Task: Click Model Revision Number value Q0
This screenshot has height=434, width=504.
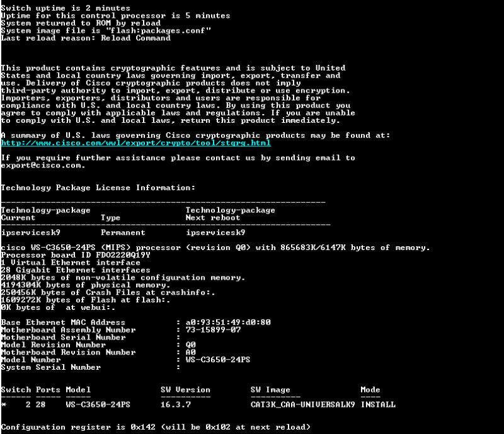Action: pos(191,345)
